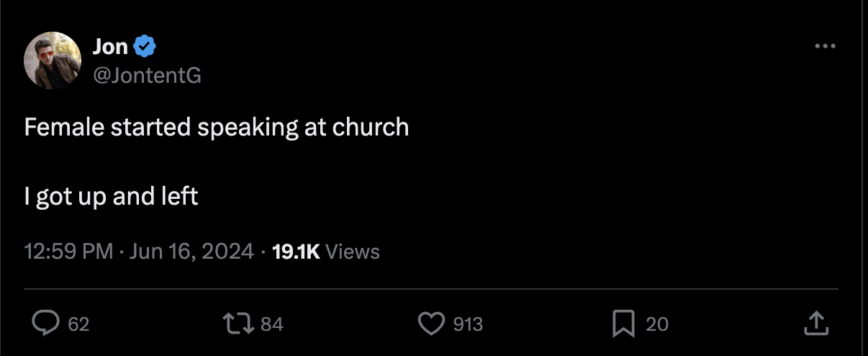Open the three-dot more options menu
This screenshot has width=868, height=356.
coord(825,47)
